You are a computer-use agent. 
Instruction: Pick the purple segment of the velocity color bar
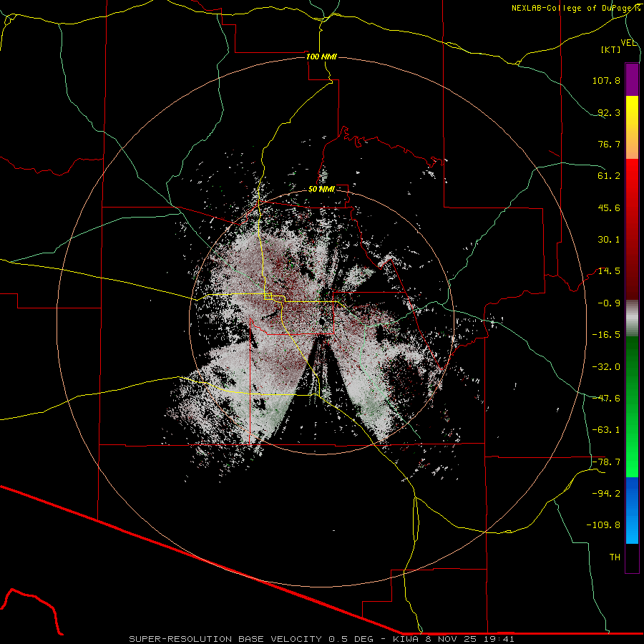point(632,79)
